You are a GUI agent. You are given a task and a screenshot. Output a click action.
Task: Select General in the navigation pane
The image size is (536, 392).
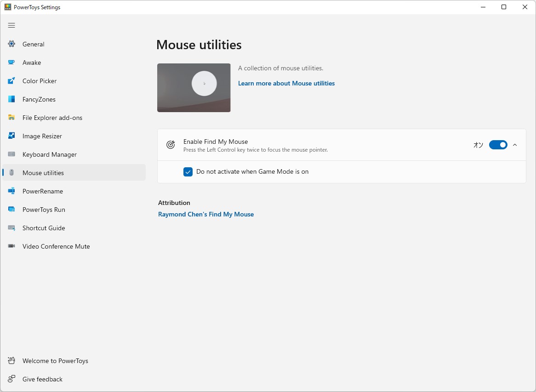[11, 44]
